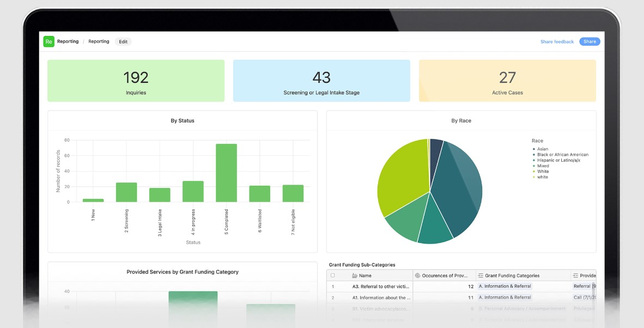
Task: Open the first Reporting breadcrumb
Action: (68, 41)
